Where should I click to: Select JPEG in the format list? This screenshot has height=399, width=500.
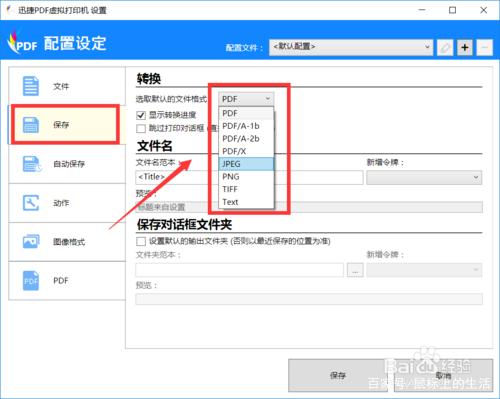pyautogui.click(x=246, y=164)
